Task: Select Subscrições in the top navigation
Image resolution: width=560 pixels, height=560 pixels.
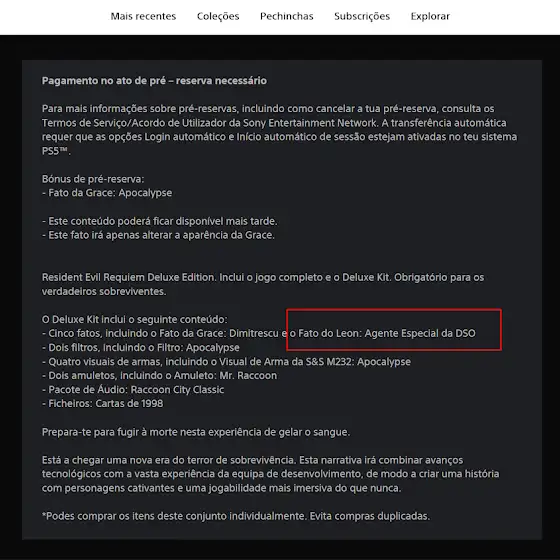Action: [x=362, y=16]
